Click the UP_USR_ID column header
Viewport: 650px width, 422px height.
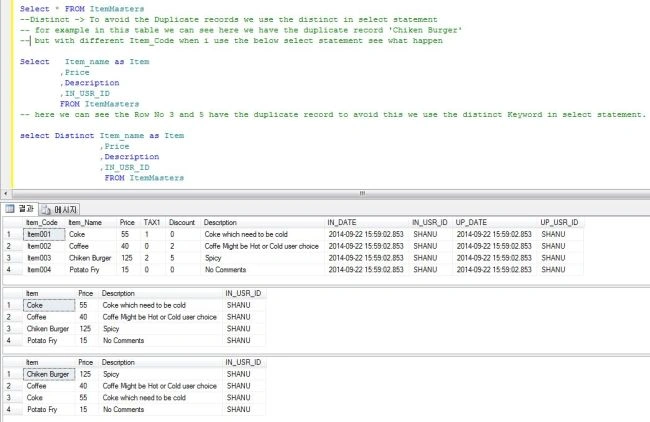pos(560,223)
